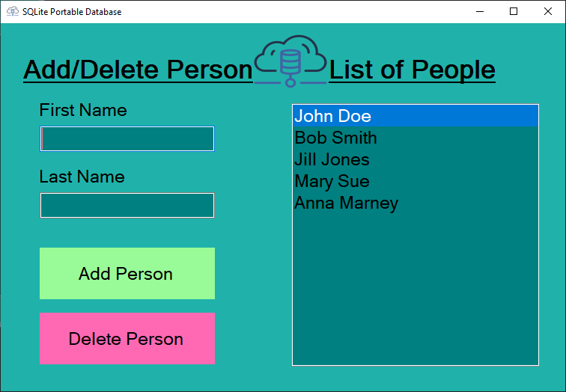Minimize the SQLite Portable Database window

480,11
